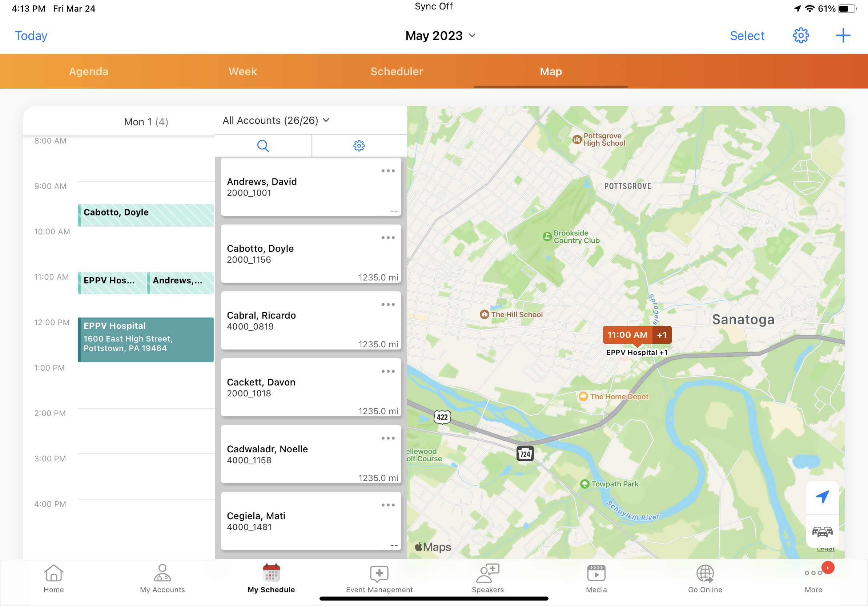This screenshot has width=868, height=606.
Task: Center map on current location arrow
Action: (x=822, y=497)
